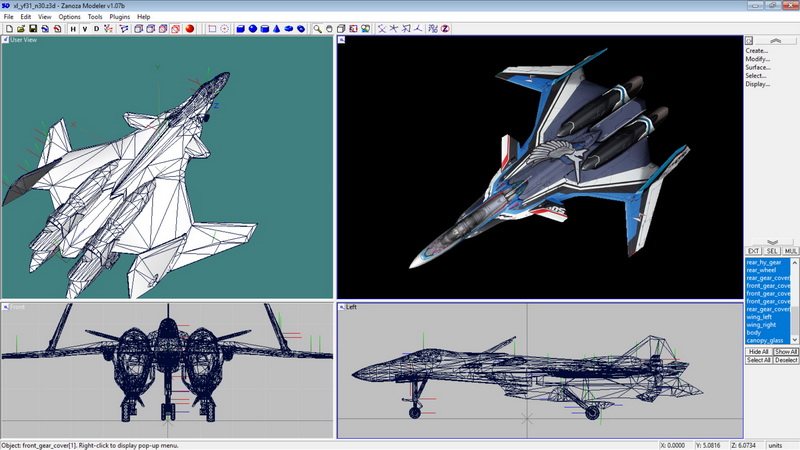
Task: Open the Options menu
Action: (x=69, y=17)
